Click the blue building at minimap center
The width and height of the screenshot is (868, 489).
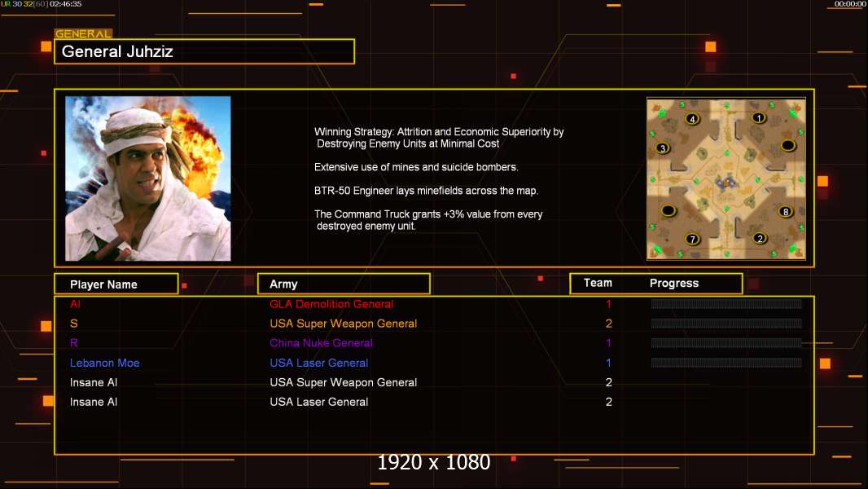point(726,183)
